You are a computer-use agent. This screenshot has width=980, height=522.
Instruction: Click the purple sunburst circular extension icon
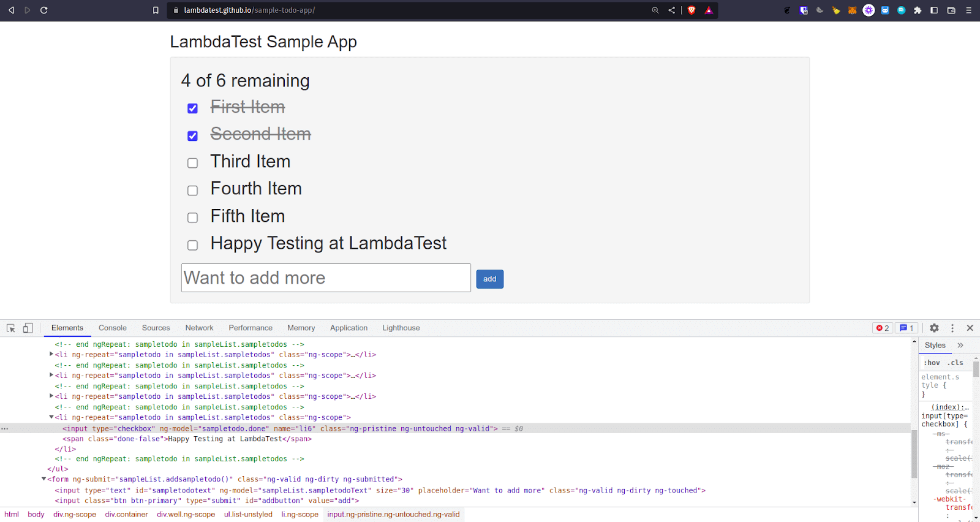click(x=869, y=10)
